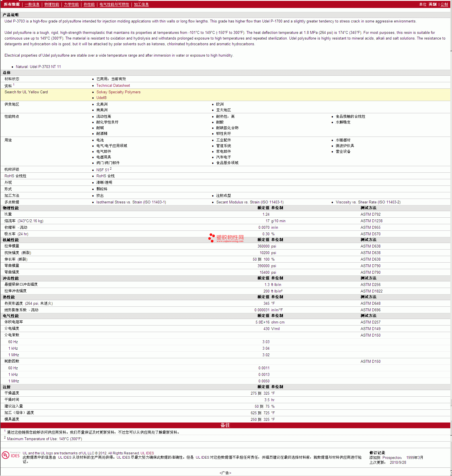Switch to the 加工信息 tab
The image size is (452, 476).
coord(141,4)
